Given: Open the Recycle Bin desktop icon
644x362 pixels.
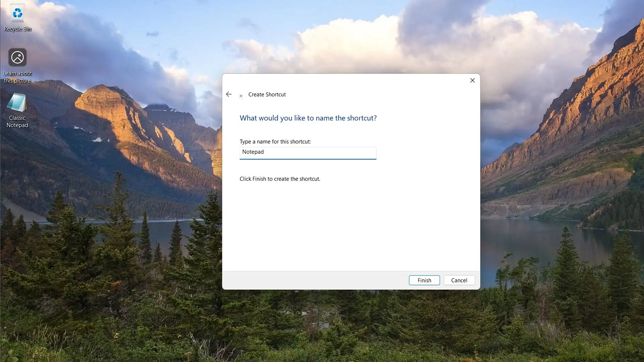Looking at the screenshot, I should (x=17, y=13).
